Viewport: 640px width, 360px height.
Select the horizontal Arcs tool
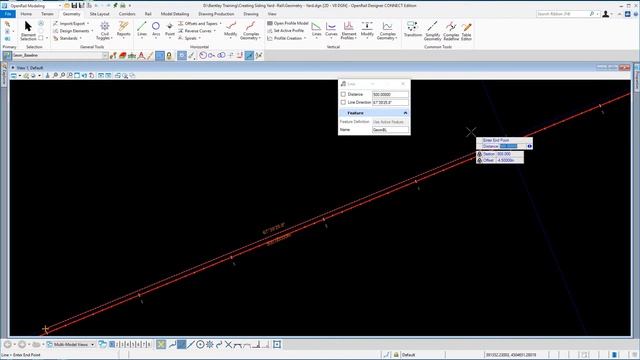coord(156,29)
